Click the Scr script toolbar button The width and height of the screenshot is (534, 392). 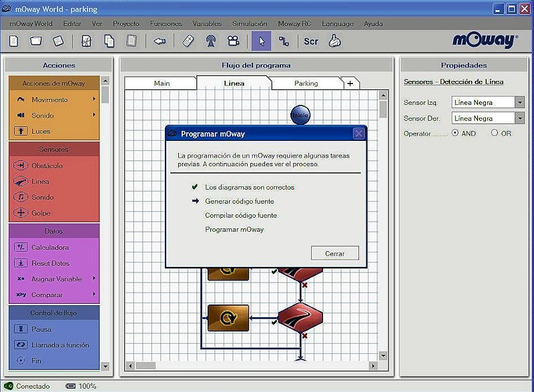(x=311, y=41)
